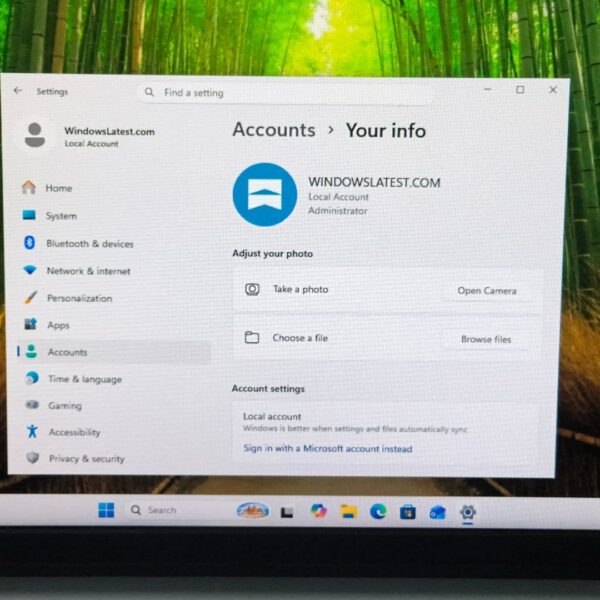Click the Local account heading in Account settings
This screenshot has height=600, width=600.
click(272, 416)
